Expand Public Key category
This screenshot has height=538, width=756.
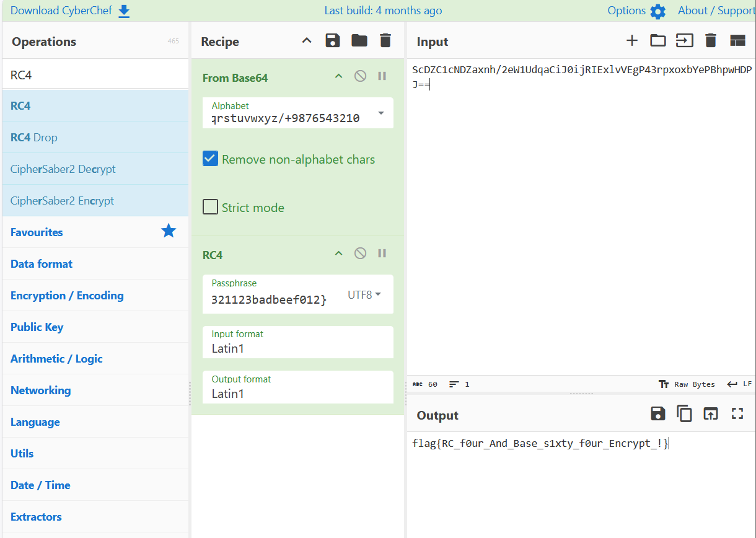coord(95,327)
